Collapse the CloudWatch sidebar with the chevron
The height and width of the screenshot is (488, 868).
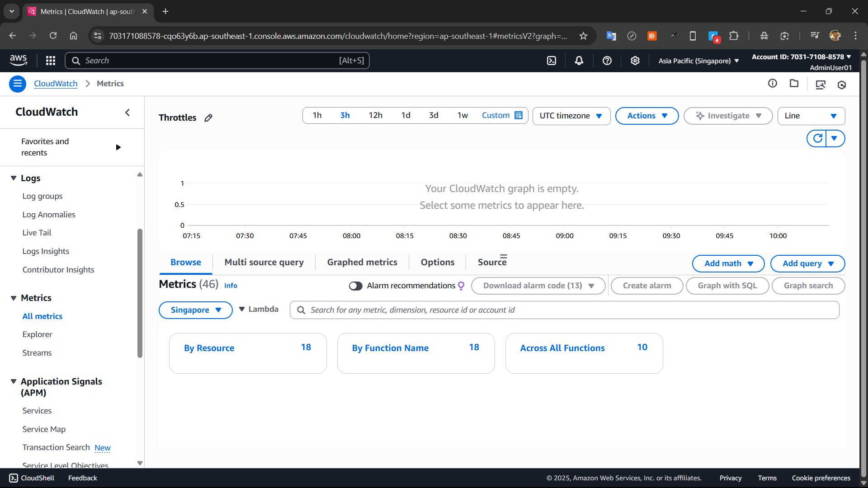127,112
